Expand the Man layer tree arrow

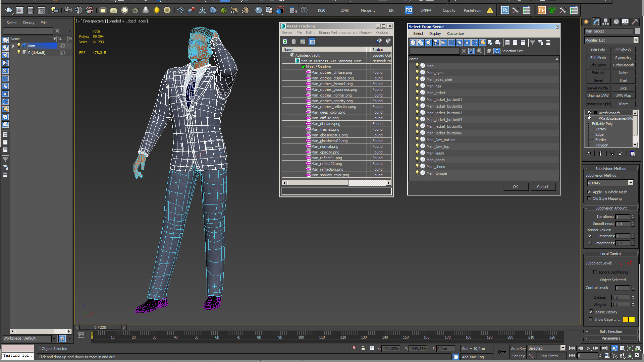click(13, 46)
